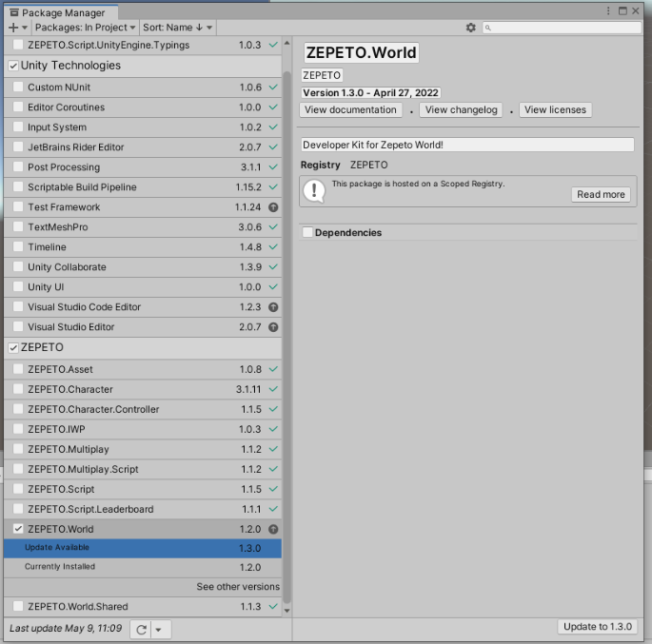Collapse the Unity Technologies group
Viewport: 652px width, 644px height.
click(13, 66)
